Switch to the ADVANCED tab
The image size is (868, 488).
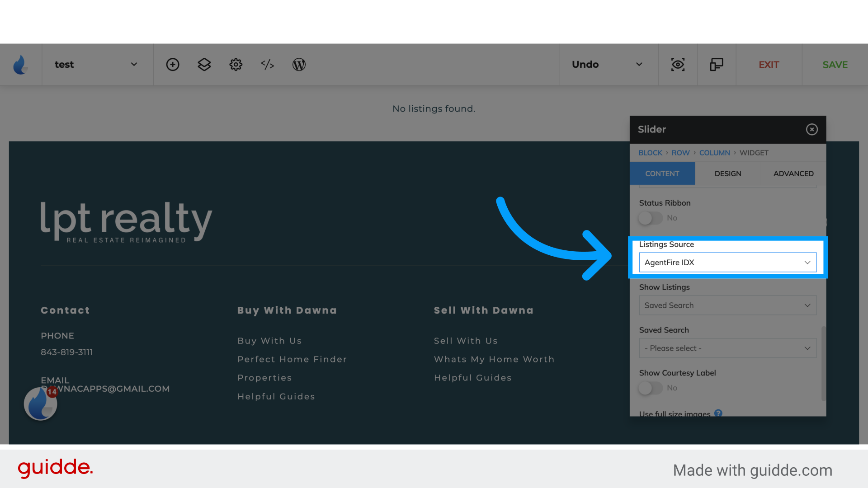[x=793, y=174]
